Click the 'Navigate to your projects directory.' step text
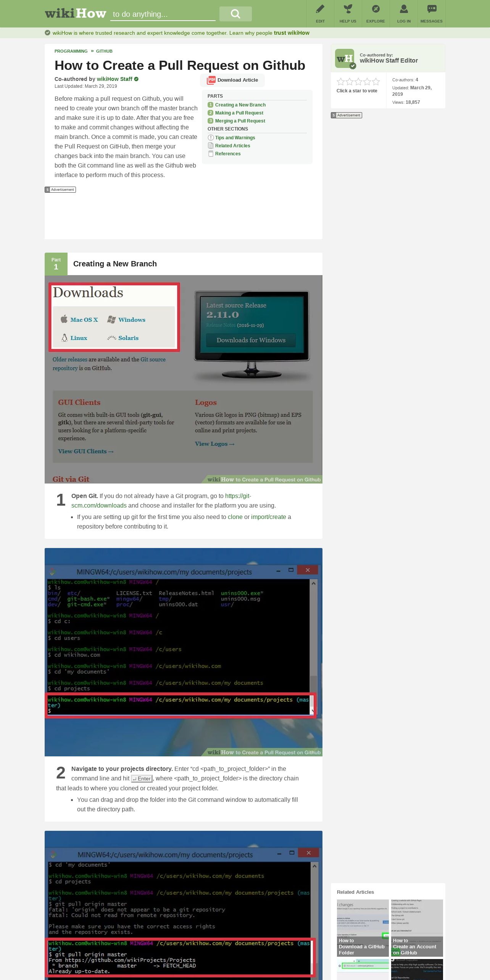Screen dimensions: 490x980 (x=122, y=769)
